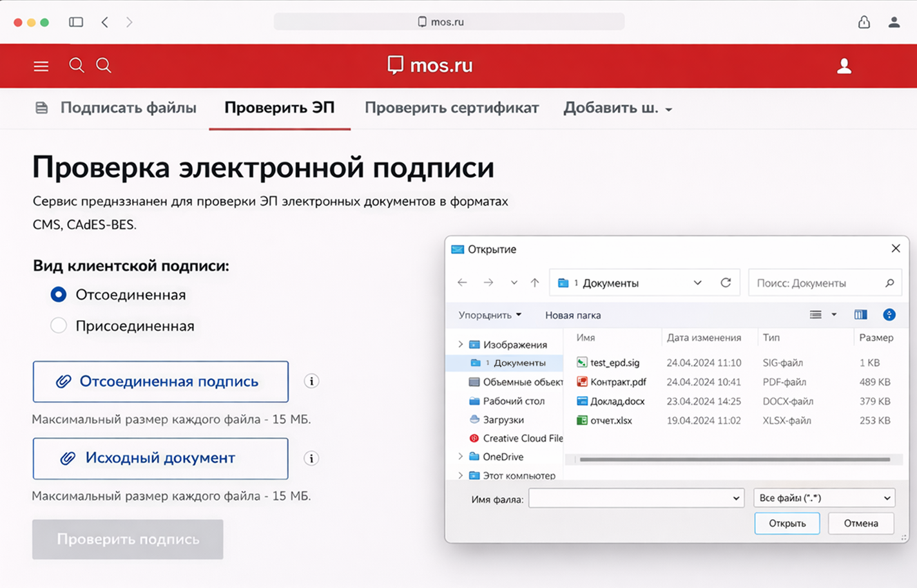Click the help icon in the dialog toolbar
This screenshot has width=917, height=588.
pos(889,315)
